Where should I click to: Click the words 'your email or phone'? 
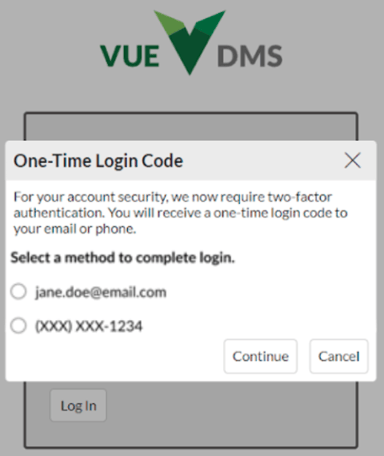tap(74, 229)
